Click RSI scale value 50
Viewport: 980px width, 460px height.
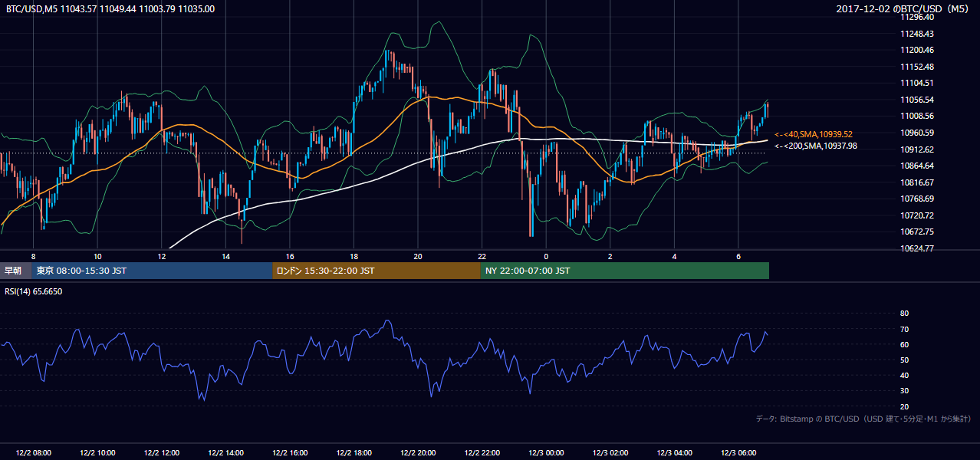pos(904,360)
